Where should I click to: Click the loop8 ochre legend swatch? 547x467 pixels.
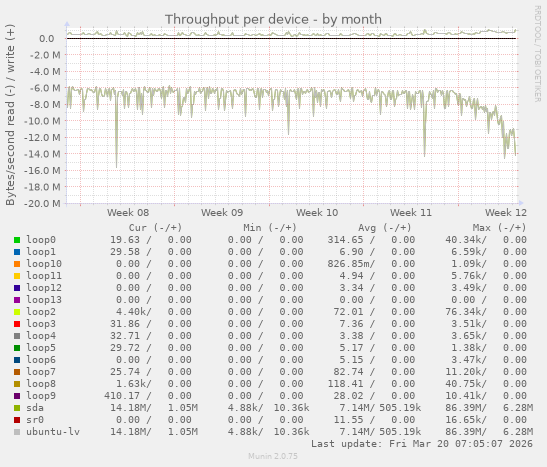[17, 384]
